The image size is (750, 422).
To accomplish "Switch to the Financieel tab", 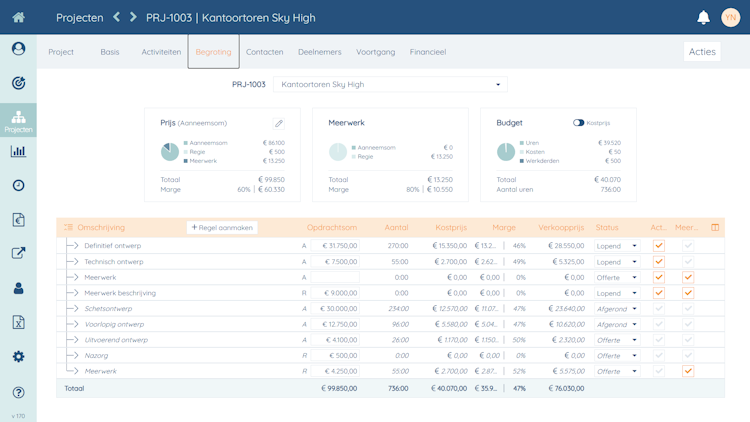I will [428, 52].
